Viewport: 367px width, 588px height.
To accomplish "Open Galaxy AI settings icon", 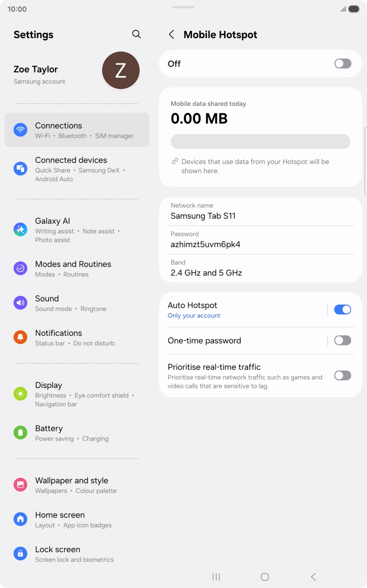I will tap(20, 229).
